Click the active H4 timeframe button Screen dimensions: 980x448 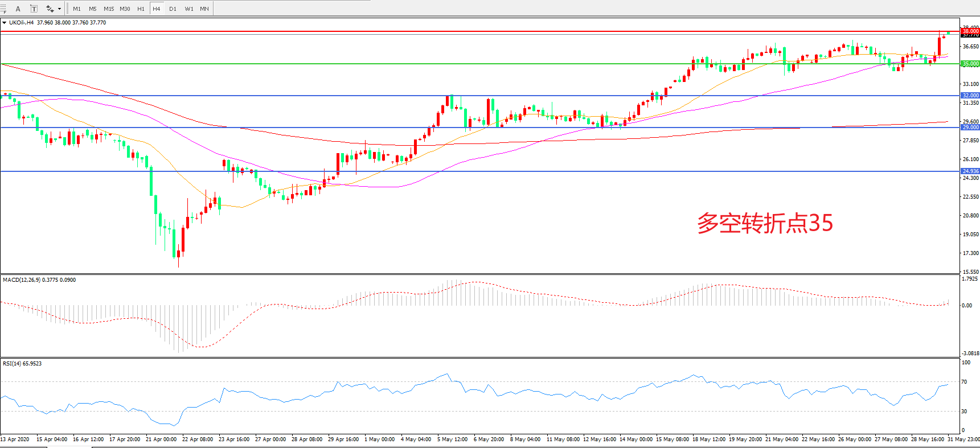(x=157, y=9)
